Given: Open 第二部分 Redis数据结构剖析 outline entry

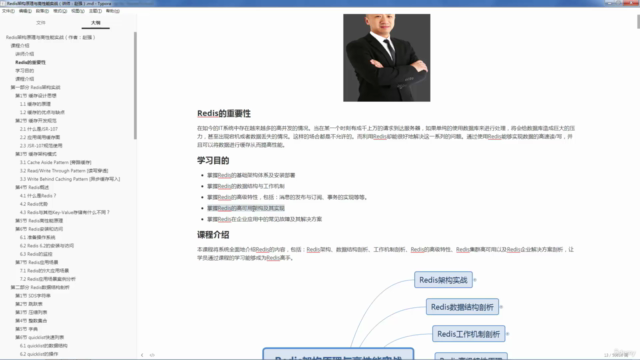Looking at the screenshot, I should tap(40, 287).
